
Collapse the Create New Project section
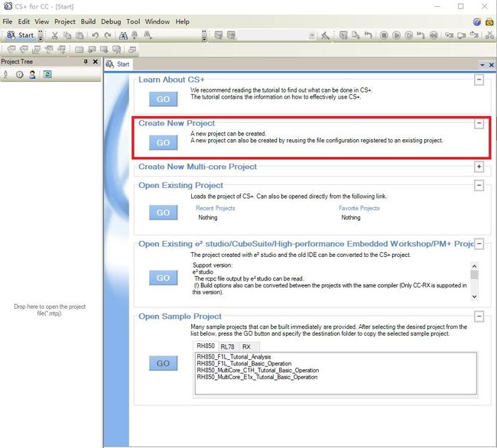479,123
